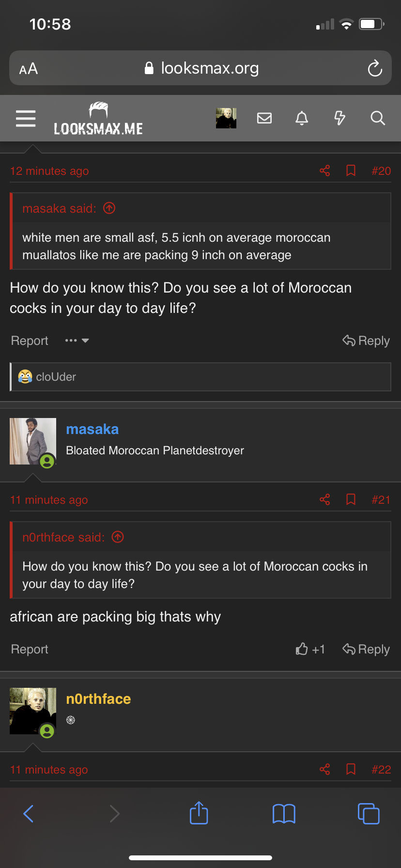Reply to post #20
This screenshot has height=868, width=401.
[x=366, y=341]
